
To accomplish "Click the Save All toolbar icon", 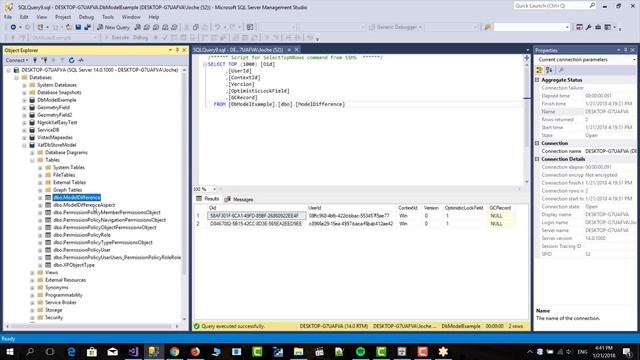I will 87,27.
